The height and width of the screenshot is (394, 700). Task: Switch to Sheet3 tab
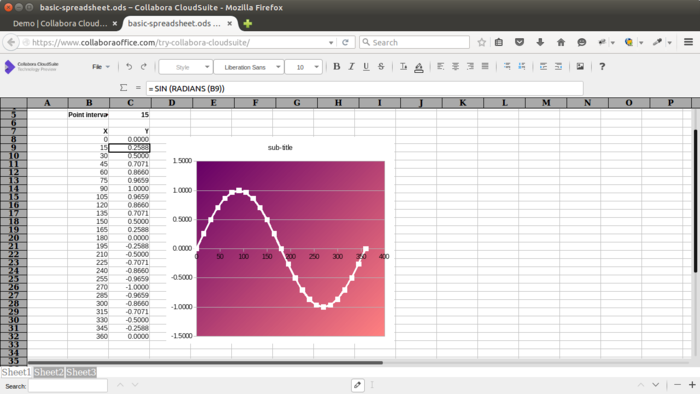tap(81, 372)
